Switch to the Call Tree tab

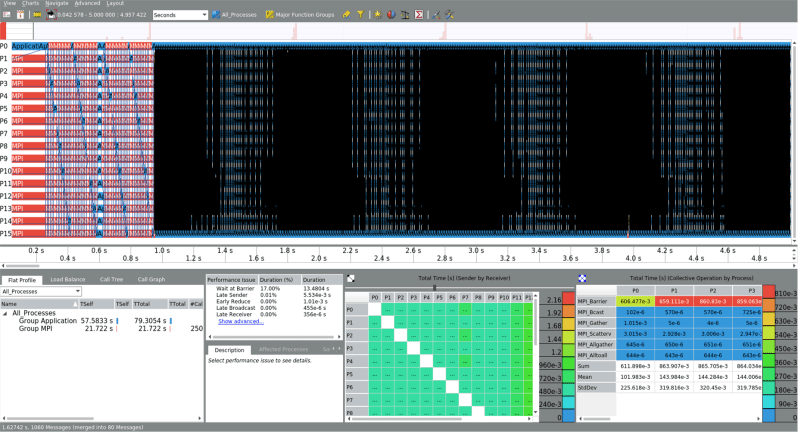[111, 279]
